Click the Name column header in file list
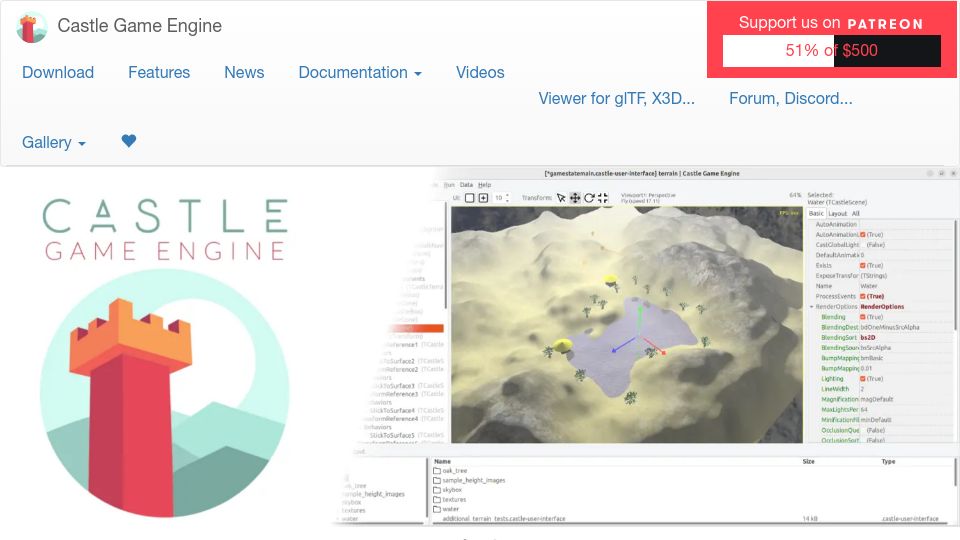This screenshot has width=960, height=540. pyautogui.click(x=442, y=462)
